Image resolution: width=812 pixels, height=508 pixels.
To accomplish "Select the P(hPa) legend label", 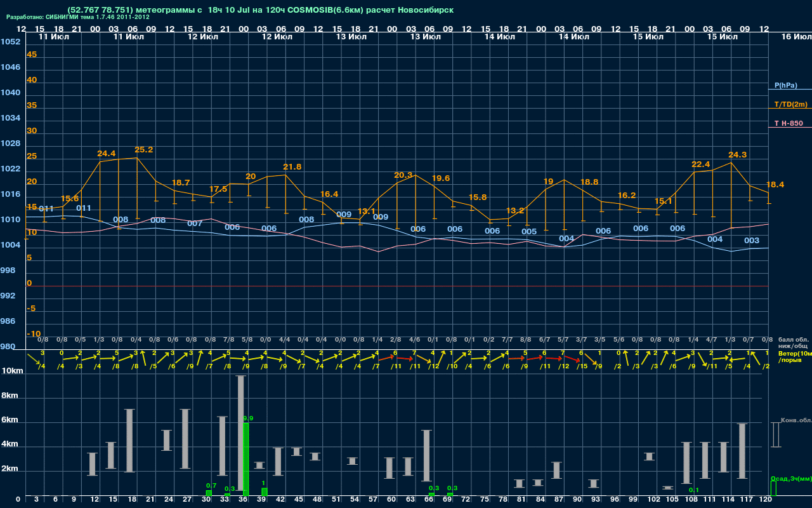I will click(785, 85).
